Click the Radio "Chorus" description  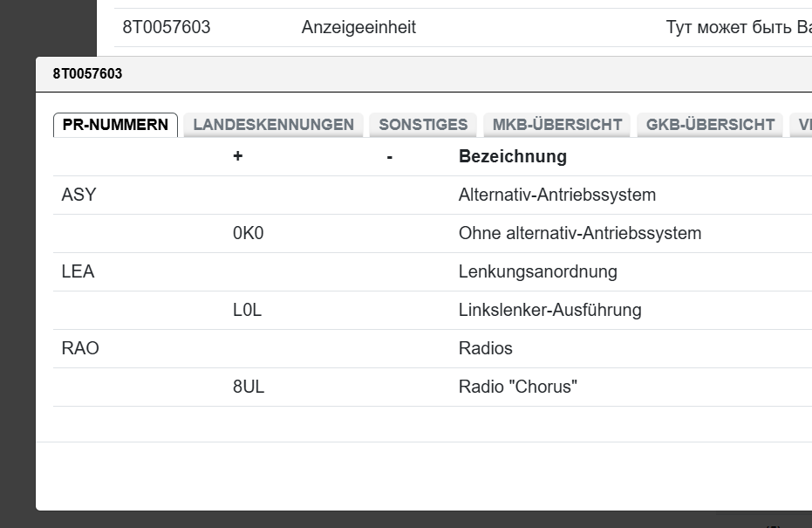517,387
